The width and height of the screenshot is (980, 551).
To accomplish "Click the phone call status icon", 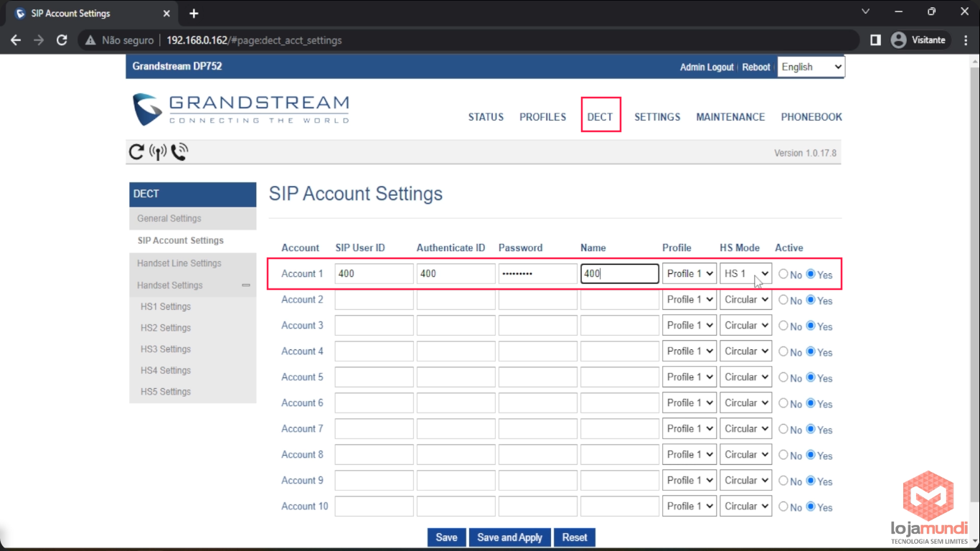I will click(179, 151).
